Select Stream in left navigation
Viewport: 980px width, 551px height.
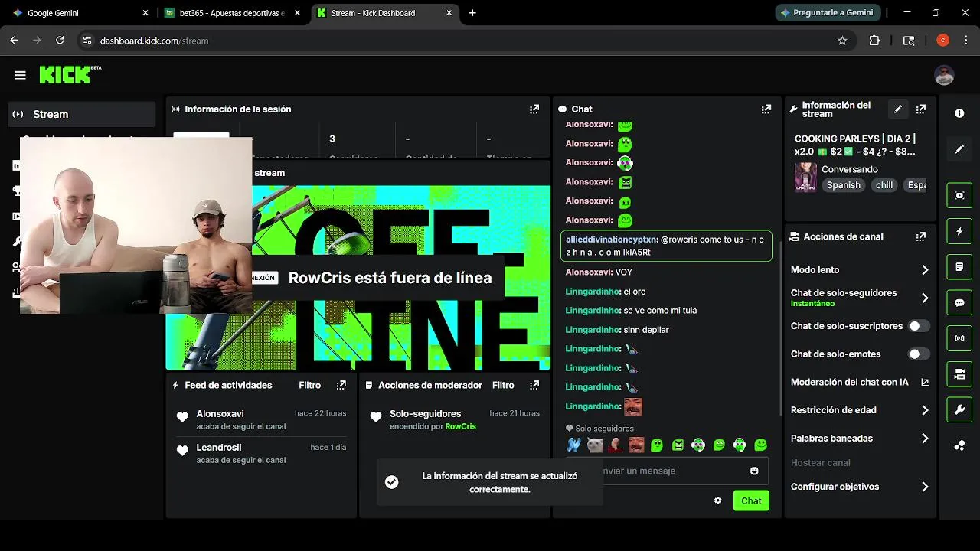click(82, 114)
